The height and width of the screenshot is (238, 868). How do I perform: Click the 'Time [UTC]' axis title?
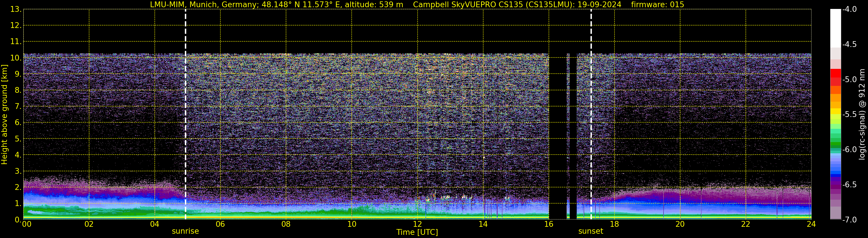[x=417, y=232]
